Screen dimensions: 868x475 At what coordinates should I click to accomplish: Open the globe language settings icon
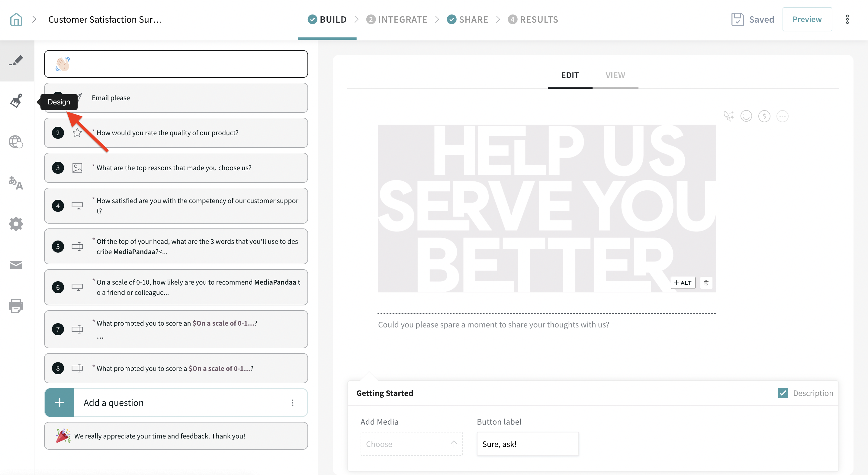click(x=15, y=142)
